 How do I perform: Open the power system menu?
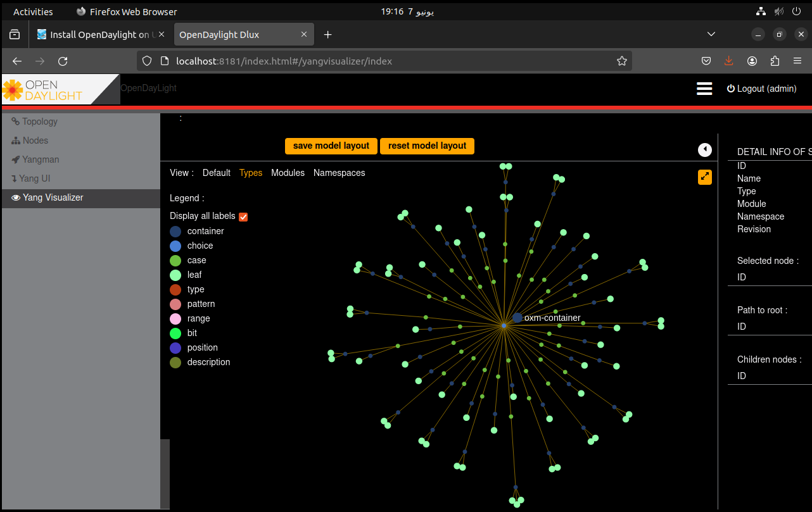796,11
